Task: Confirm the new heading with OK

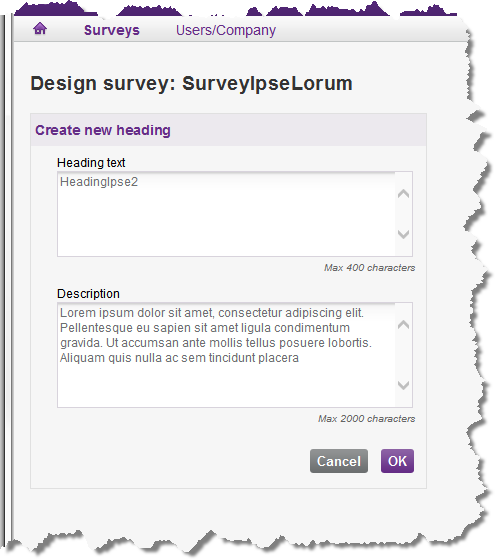Action: coord(397,461)
